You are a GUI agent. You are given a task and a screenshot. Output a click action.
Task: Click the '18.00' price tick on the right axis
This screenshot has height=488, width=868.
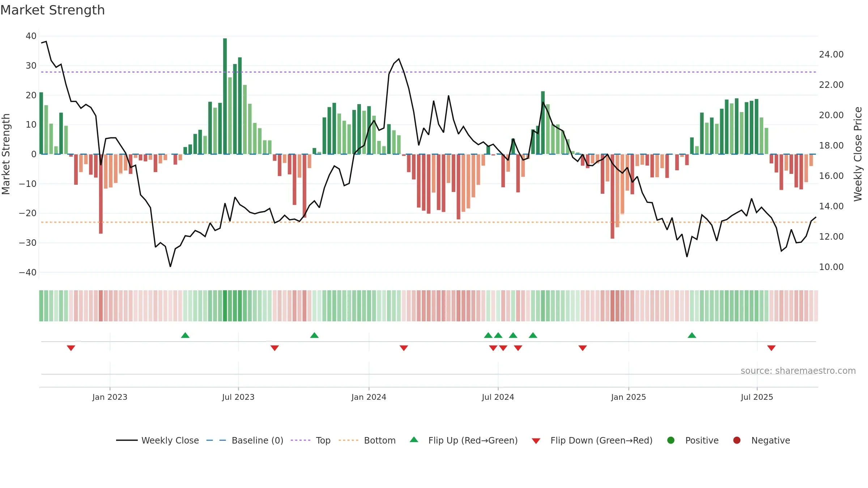pos(831,145)
